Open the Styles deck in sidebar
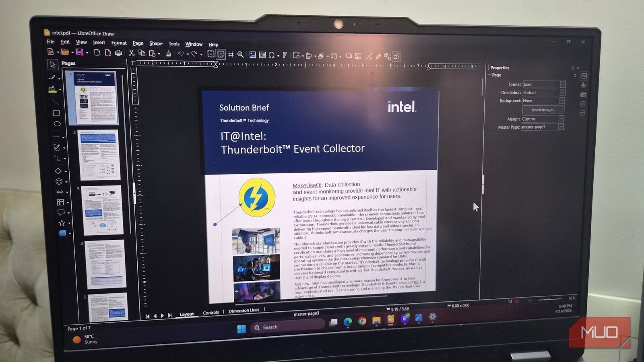Screen dimensions: 644x362 tap(583, 85)
